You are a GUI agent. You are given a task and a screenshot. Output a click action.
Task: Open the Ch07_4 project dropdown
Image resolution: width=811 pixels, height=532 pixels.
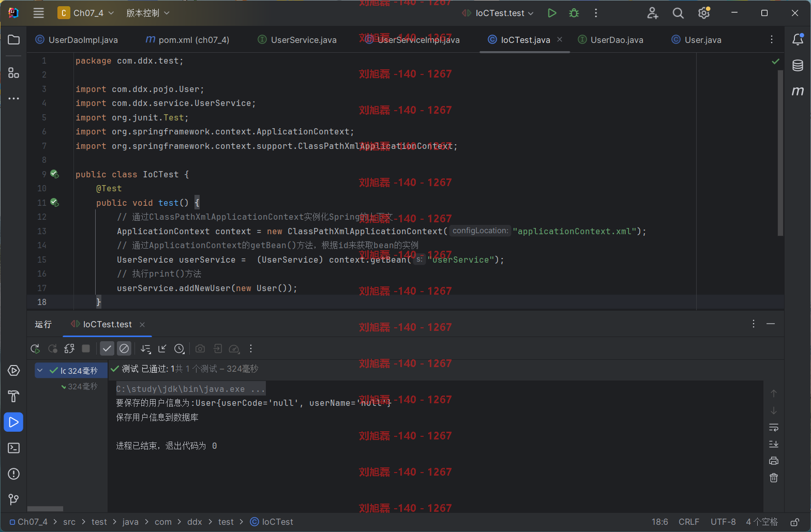pos(86,13)
